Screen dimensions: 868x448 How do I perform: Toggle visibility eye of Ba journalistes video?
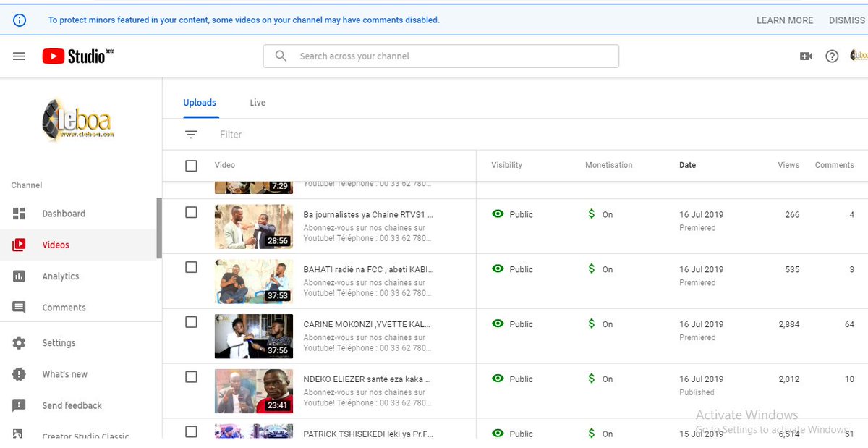coord(498,214)
